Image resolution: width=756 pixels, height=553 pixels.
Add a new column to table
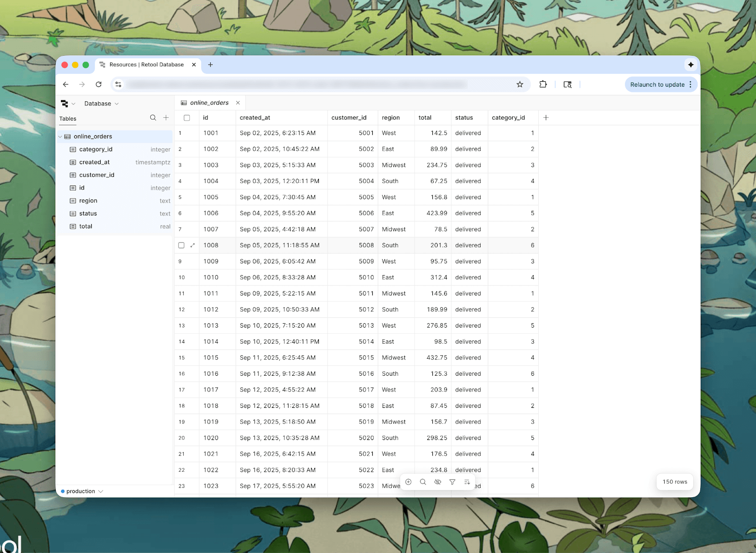tap(546, 118)
